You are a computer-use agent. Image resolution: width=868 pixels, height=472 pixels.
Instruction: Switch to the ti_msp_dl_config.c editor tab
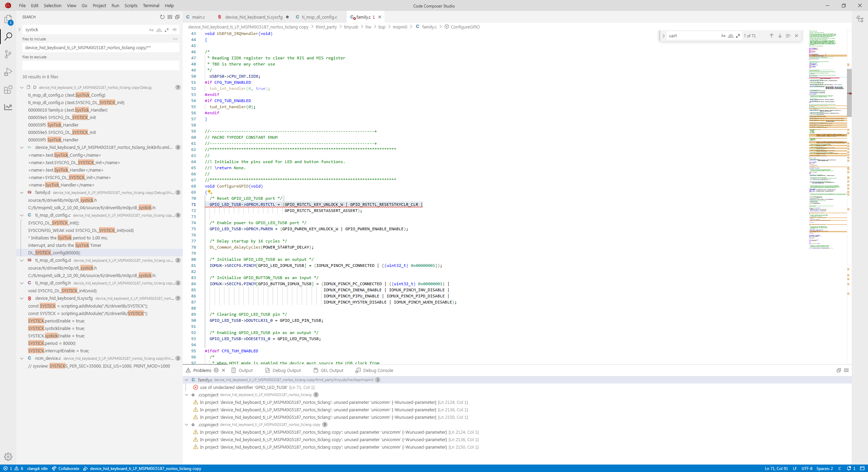click(319, 17)
